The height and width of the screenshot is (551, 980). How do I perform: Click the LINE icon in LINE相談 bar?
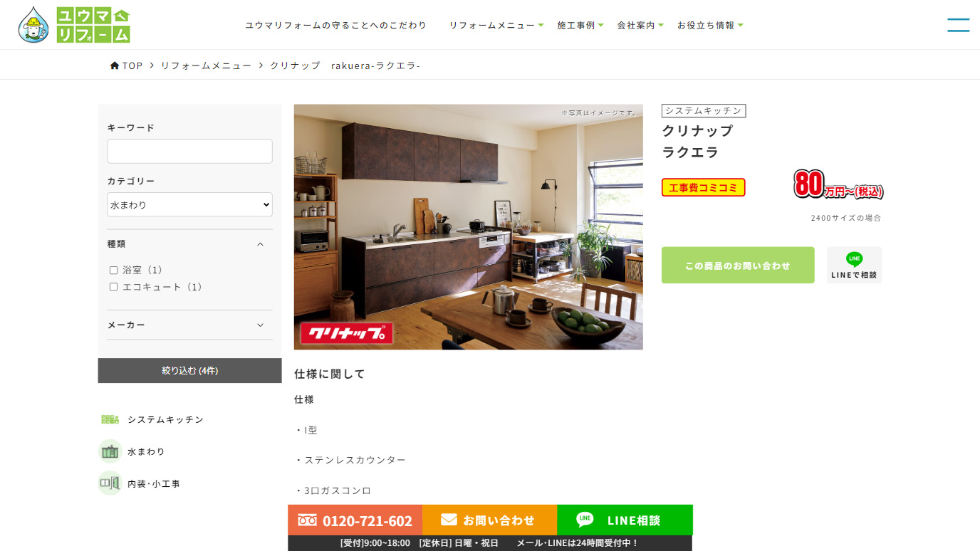point(585,520)
